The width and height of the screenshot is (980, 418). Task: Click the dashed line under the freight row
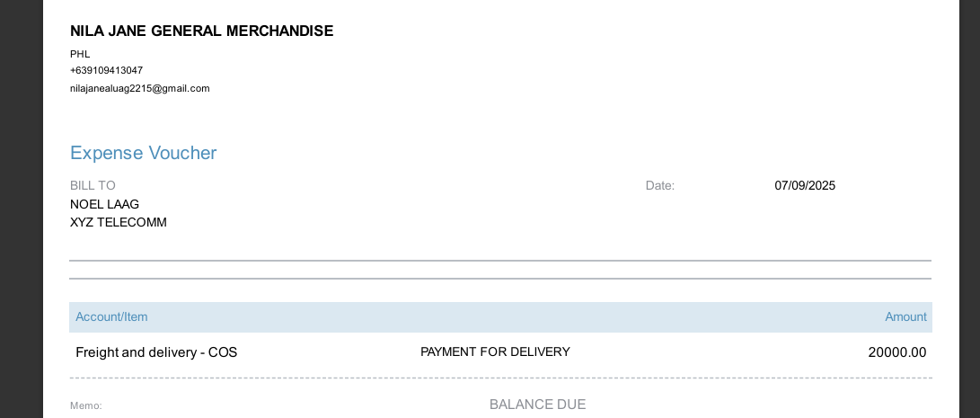click(x=499, y=378)
